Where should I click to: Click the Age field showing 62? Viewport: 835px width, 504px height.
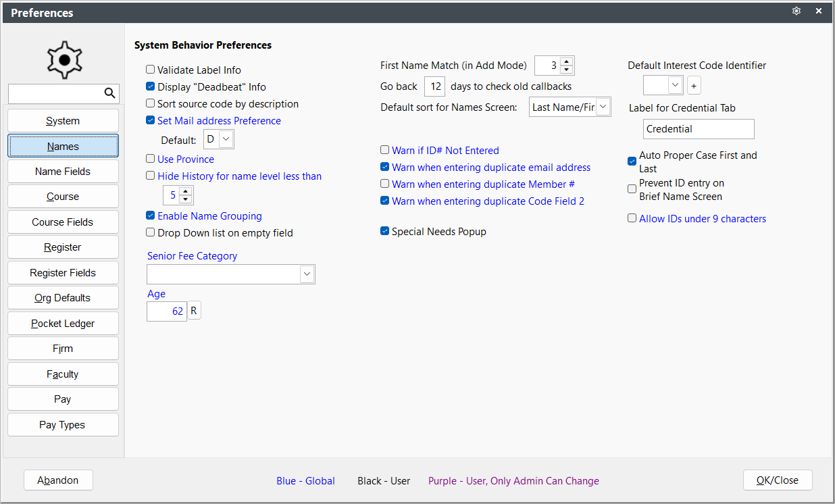(x=167, y=311)
